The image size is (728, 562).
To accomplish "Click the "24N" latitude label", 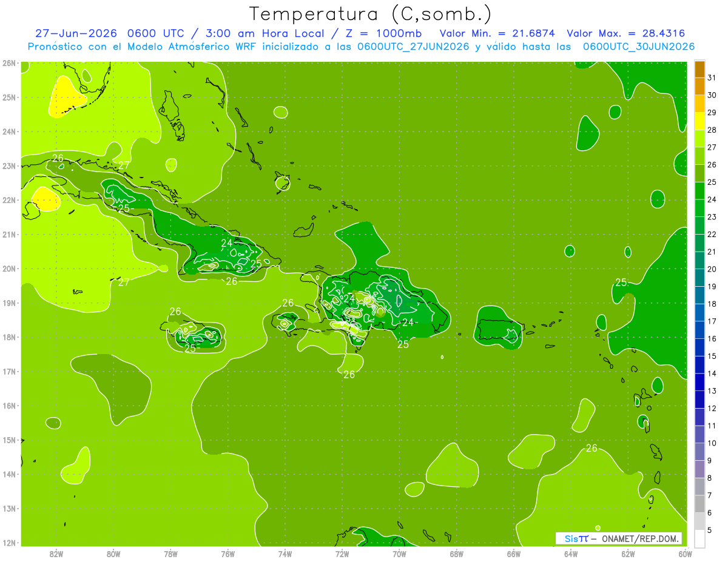I will point(8,132).
